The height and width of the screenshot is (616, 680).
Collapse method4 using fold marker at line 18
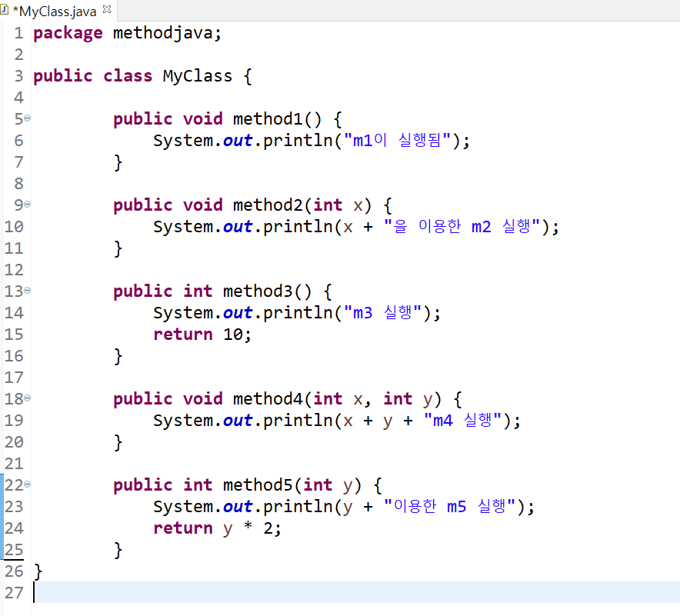[28, 398]
